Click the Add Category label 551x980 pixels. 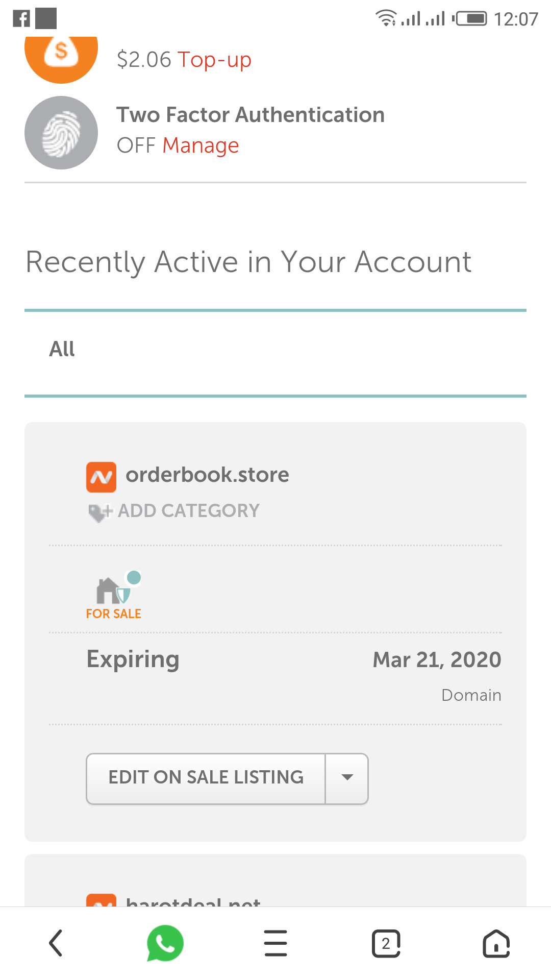pos(189,511)
